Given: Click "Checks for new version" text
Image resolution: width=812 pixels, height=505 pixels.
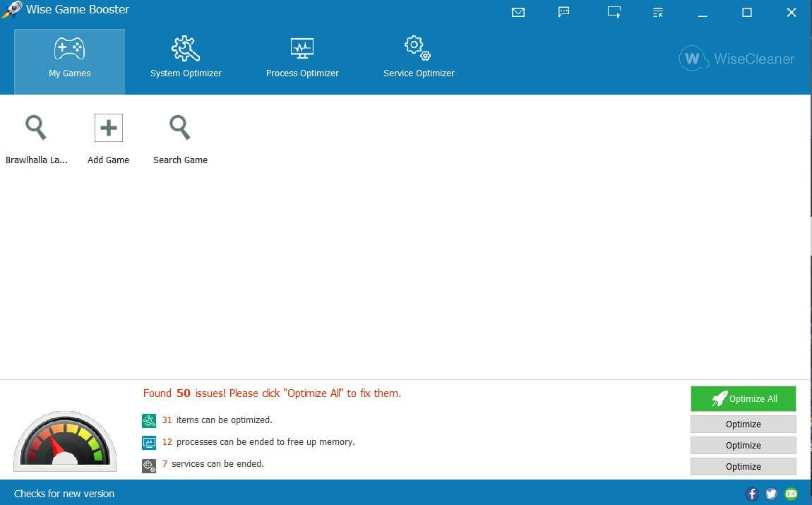Looking at the screenshot, I should [64, 494].
